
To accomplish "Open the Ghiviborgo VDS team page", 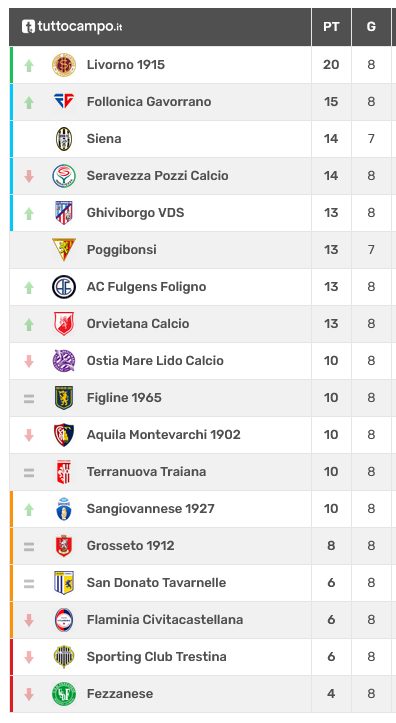I will (136, 213).
